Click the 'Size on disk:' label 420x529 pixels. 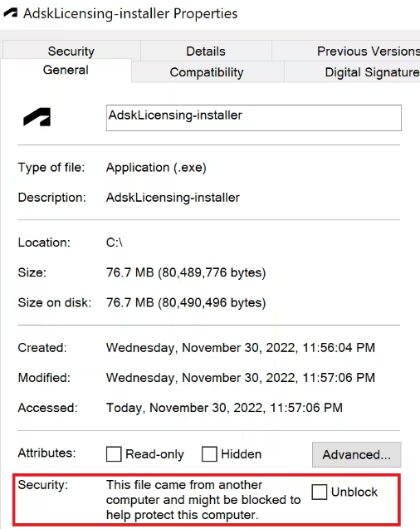(55, 302)
